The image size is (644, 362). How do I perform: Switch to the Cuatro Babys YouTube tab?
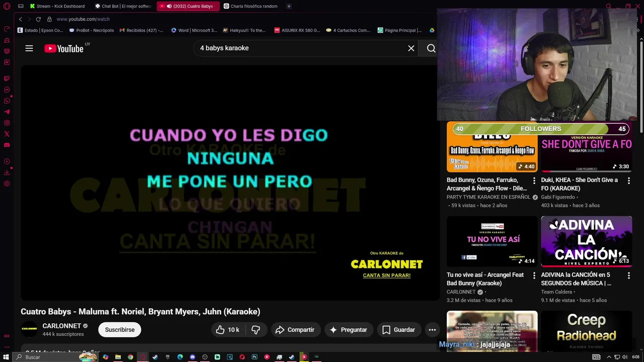click(188, 6)
